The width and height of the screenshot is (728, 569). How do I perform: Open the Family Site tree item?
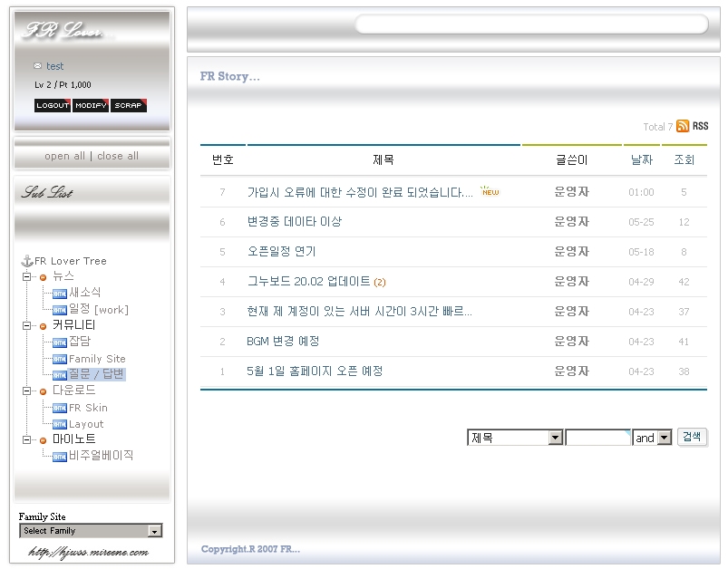click(x=98, y=359)
